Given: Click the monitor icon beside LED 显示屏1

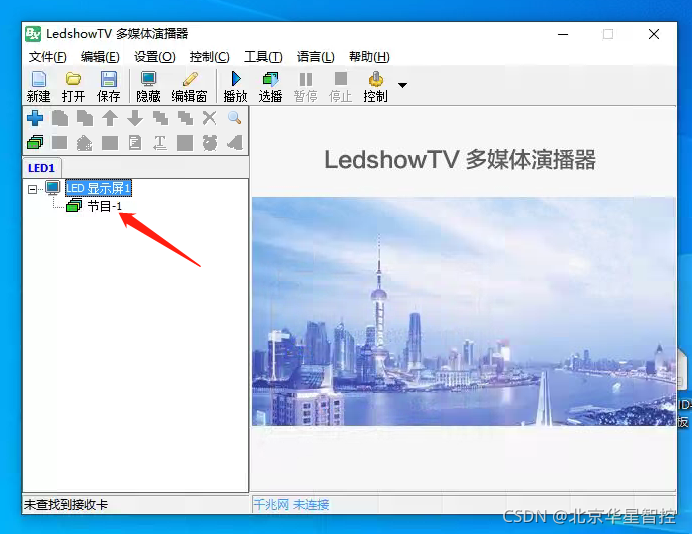Looking at the screenshot, I should pos(53,188).
